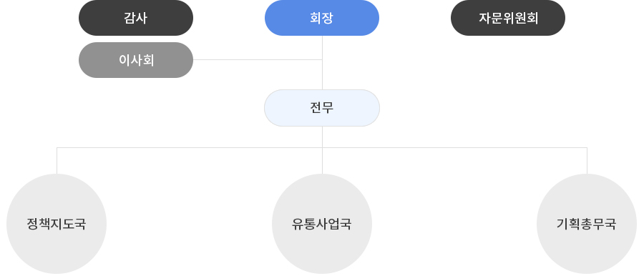Click the 정책지도국 circle
Screen dimensions: 644x276
click(x=57, y=224)
